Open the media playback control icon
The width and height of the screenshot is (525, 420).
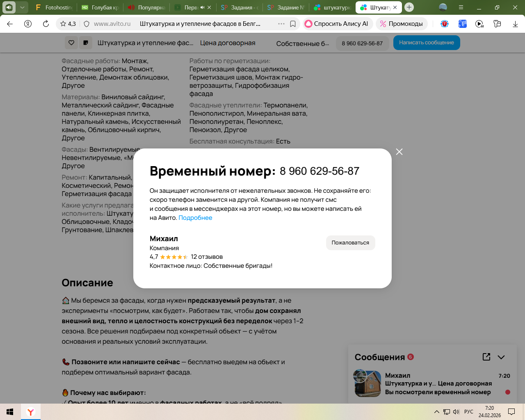click(479, 24)
